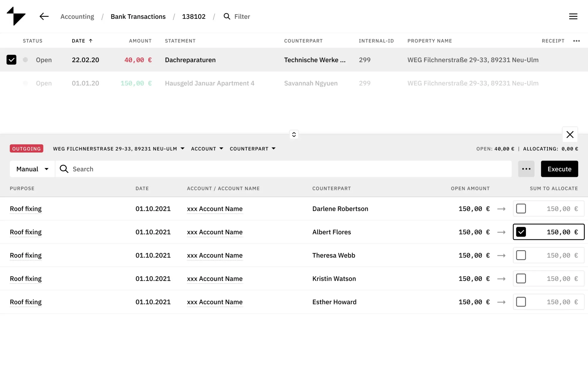Open Roof fixing link for Esther Howard
588x368 pixels.
coord(26,302)
